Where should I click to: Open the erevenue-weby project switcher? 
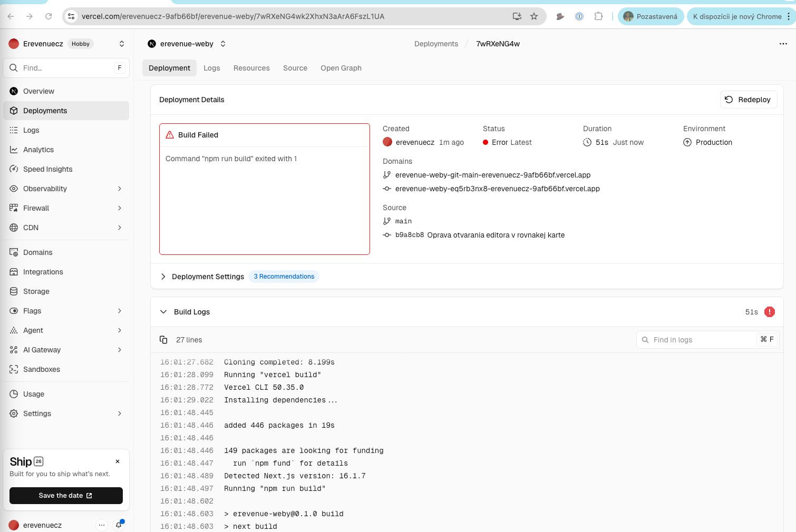click(223, 44)
